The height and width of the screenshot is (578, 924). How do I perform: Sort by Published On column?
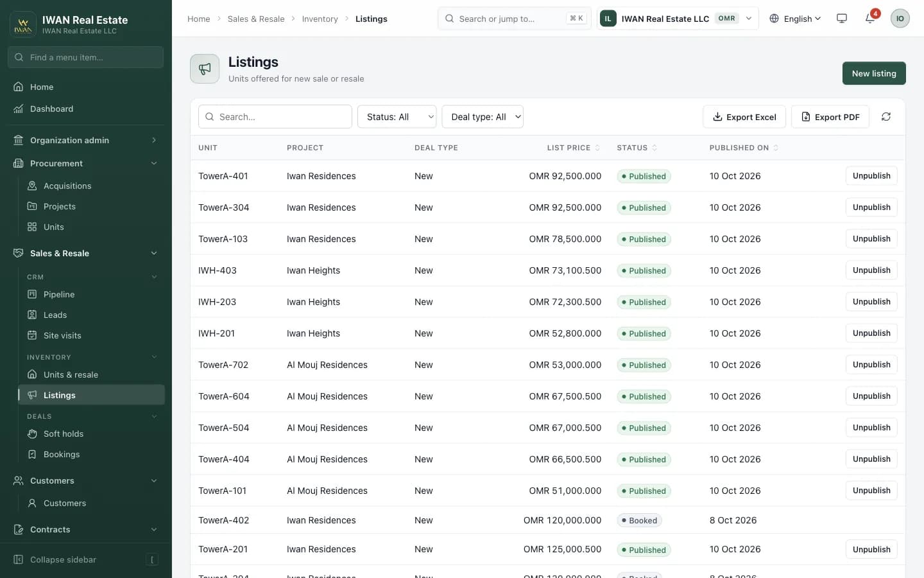[x=744, y=148]
